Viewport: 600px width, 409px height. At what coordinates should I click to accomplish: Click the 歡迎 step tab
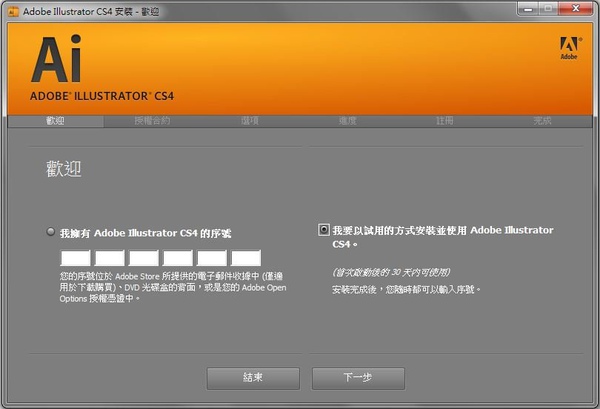[x=55, y=121]
